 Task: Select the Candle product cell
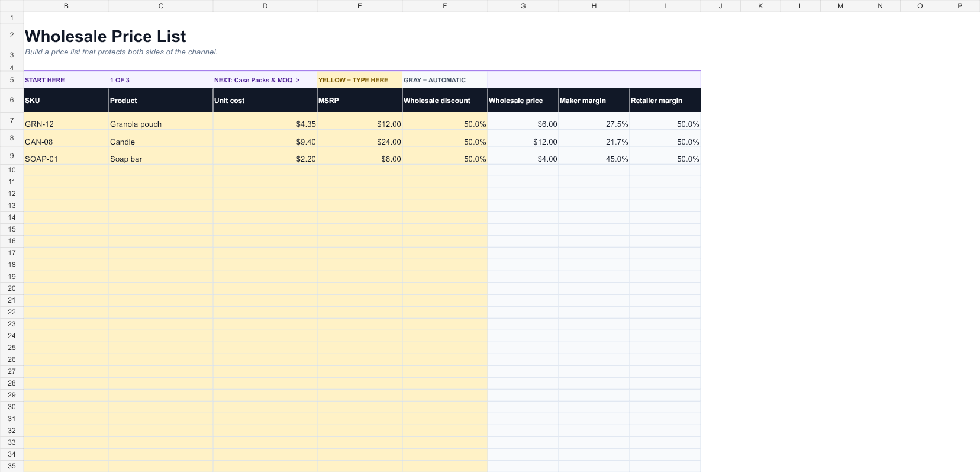(161, 139)
